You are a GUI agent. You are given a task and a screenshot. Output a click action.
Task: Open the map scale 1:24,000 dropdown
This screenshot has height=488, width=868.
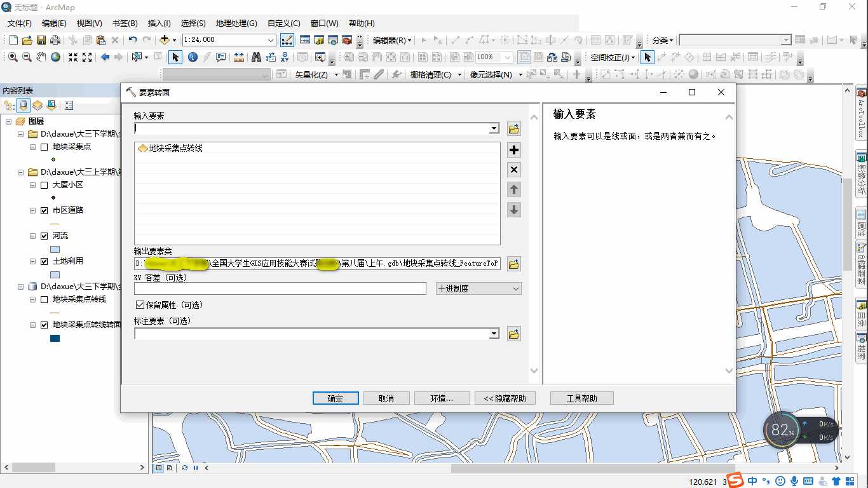pyautogui.click(x=271, y=40)
